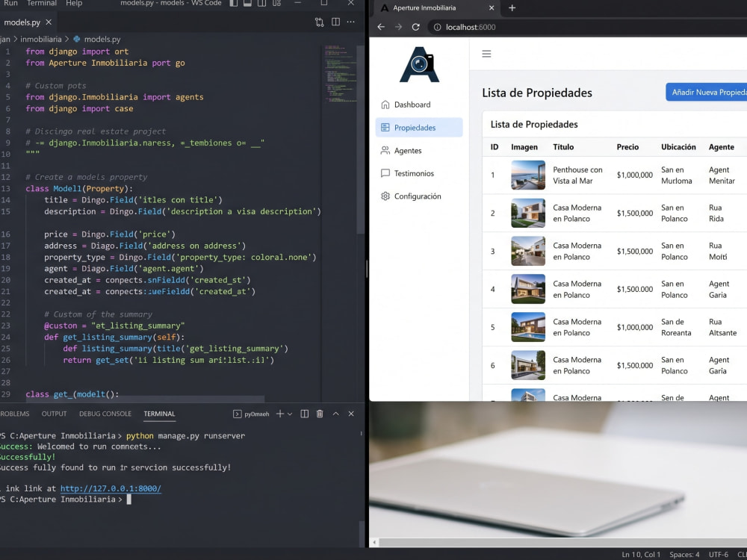
Task: Open Configuración in the sidebar
Action: pyautogui.click(x=419, y=196)
